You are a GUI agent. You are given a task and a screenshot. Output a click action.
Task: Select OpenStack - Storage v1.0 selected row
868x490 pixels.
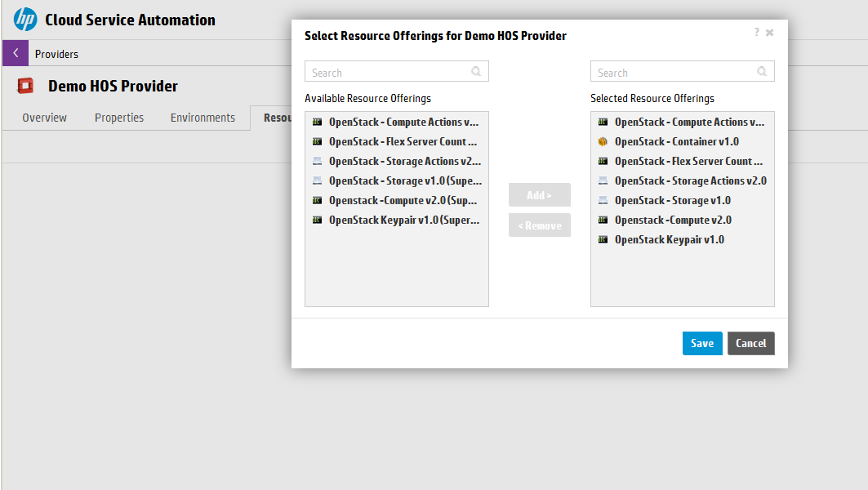click(682, 200)
